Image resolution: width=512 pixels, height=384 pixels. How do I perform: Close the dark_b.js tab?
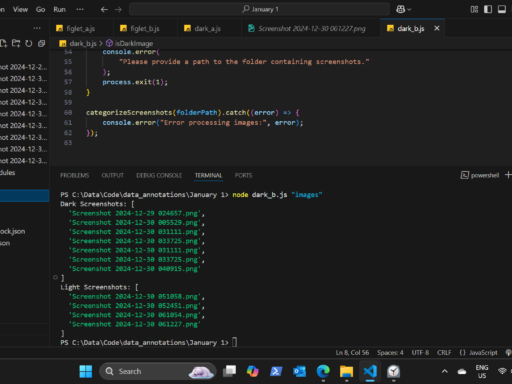coord(437,28)
